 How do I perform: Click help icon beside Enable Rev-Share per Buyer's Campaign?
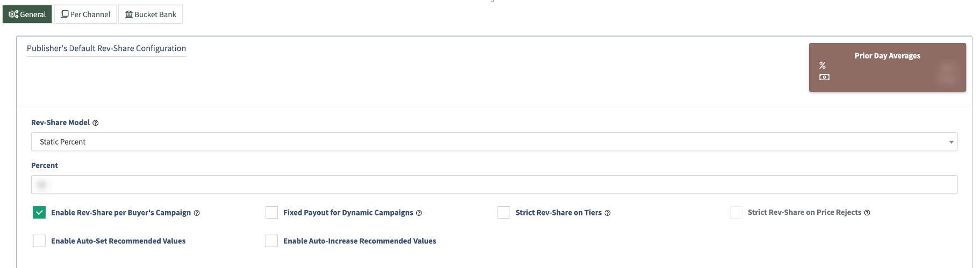pos(197,213)
